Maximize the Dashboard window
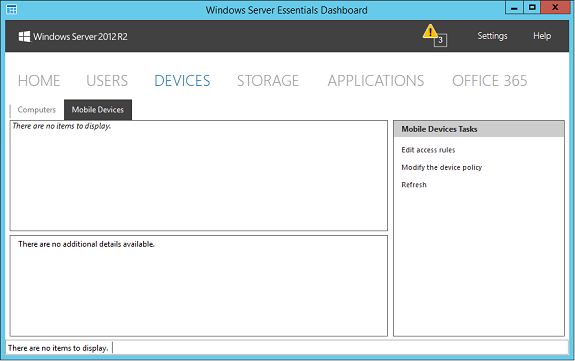 (532, 8)
